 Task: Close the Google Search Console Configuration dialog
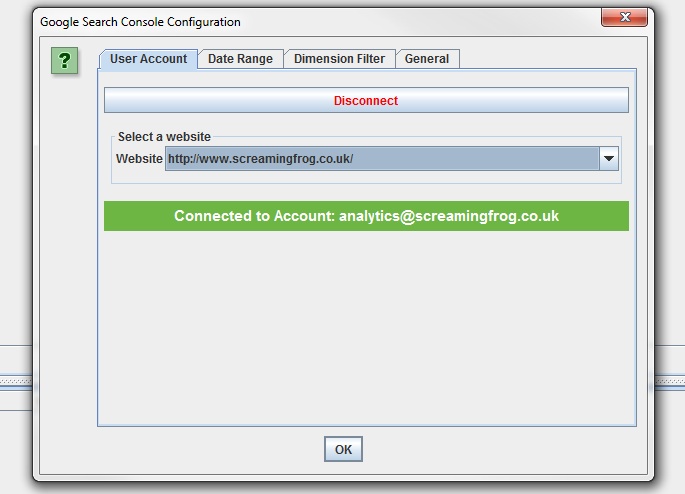pos(624,17)
